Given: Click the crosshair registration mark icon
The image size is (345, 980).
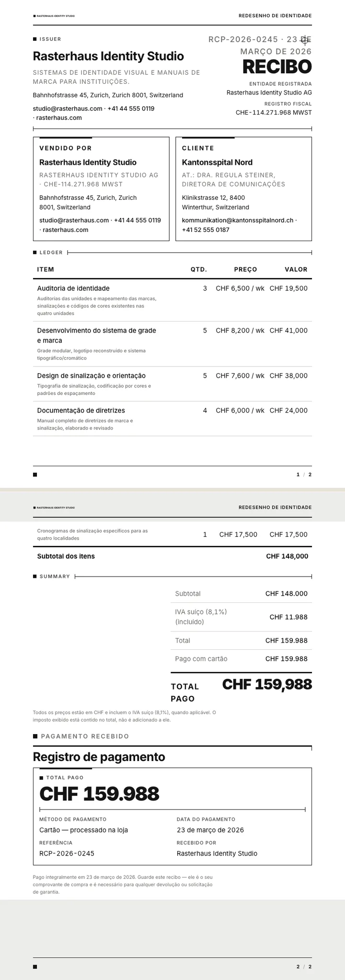Looking at the screenshot, I should coord(305,39).
